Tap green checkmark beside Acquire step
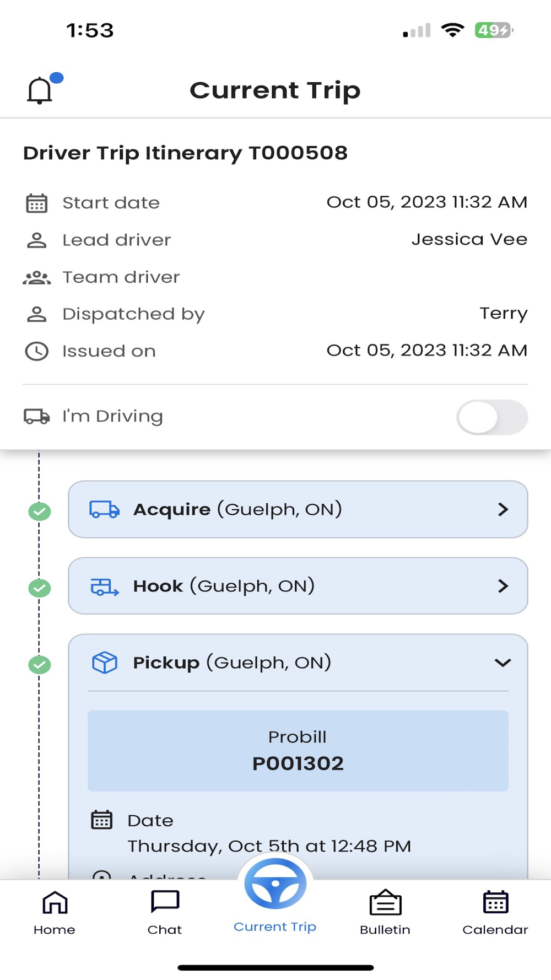This screenshot has height=980, width=551. pos(40,511)
